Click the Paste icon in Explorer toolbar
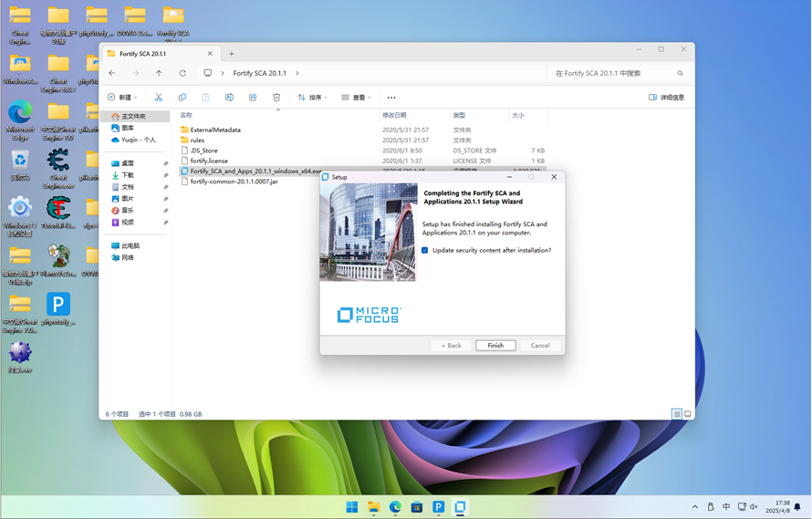The height and width of the screenshot is (519, 812). [x=205, y=98]
